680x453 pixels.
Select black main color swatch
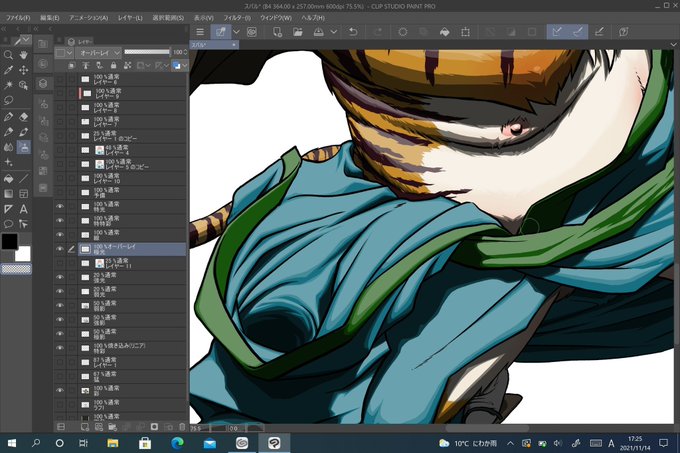[10, 241]
